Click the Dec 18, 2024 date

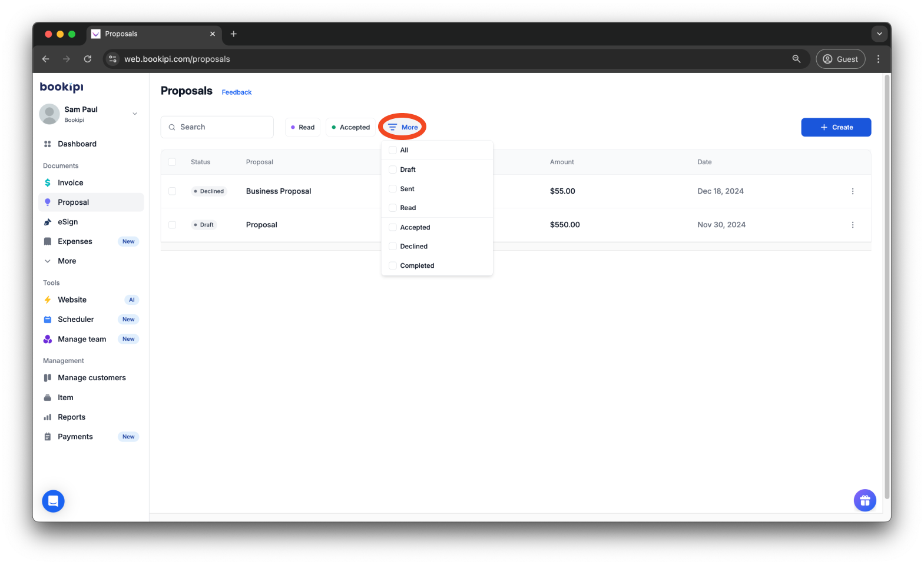(x=720, y=191)
